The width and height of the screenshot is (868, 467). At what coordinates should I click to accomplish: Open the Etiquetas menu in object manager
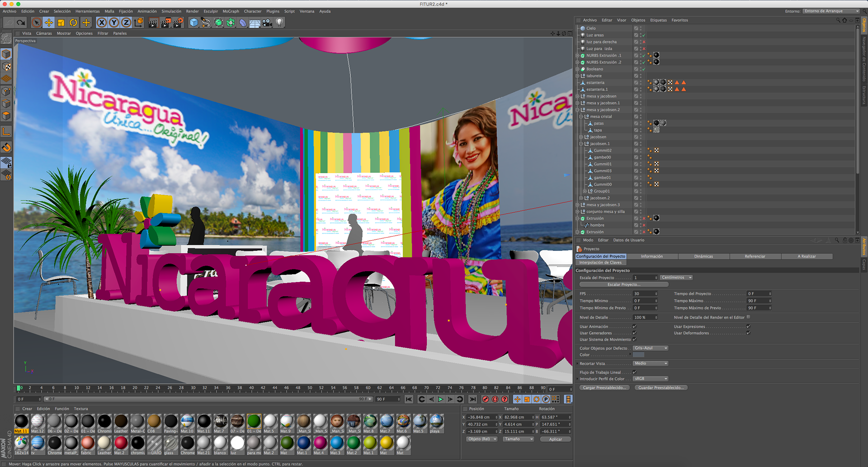coord(658,20)
